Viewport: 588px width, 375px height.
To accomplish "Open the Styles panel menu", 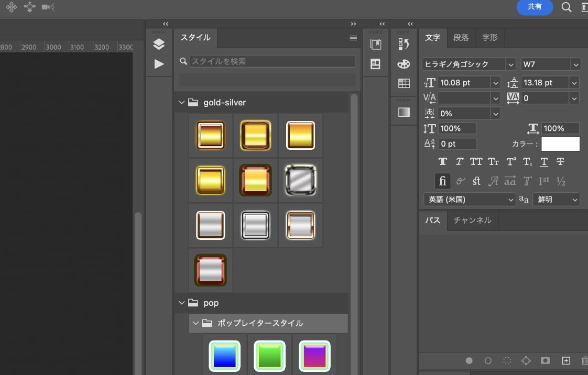I will 353,38.
